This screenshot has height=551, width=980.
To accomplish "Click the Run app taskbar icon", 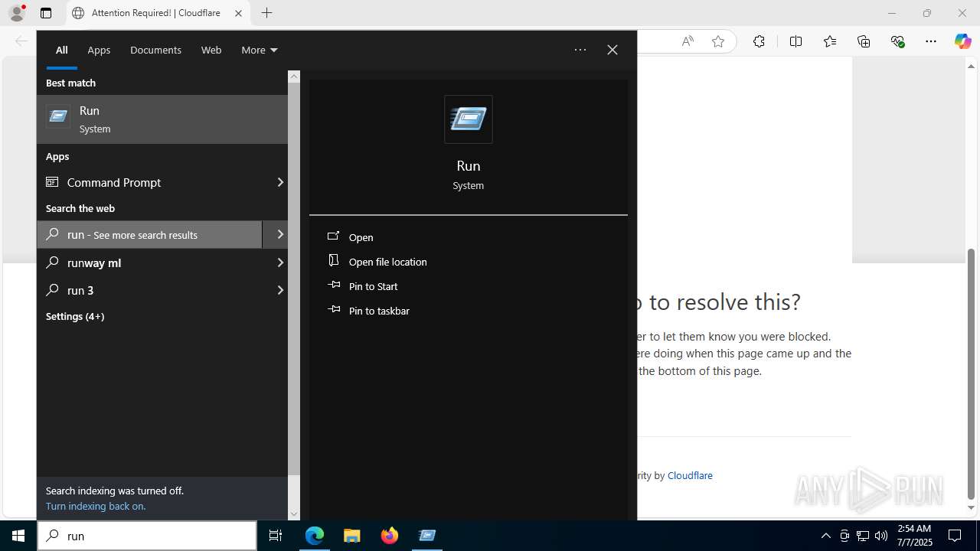I will (x=427, y=536).
